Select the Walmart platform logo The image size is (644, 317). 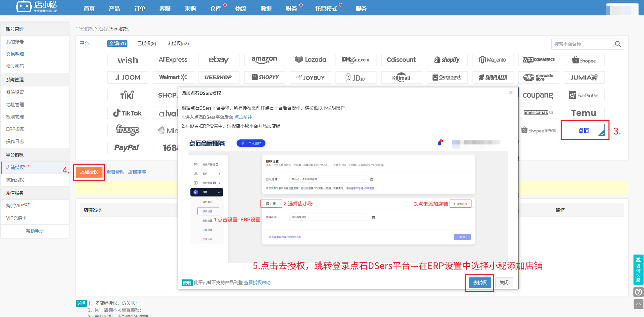[x=173, y=78]
